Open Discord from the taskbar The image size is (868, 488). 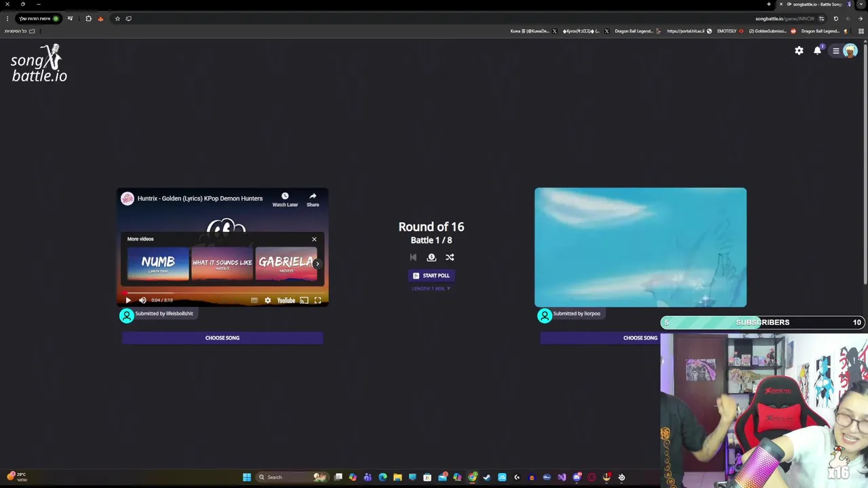click(576, 477)
